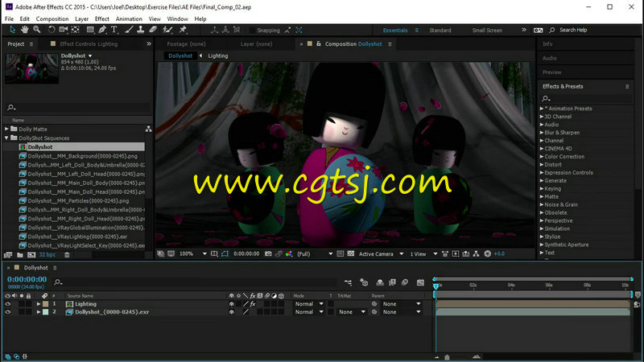Select the Selection arrow tool
The height and width of the screenshot is (362, 644).
(12, 30)
